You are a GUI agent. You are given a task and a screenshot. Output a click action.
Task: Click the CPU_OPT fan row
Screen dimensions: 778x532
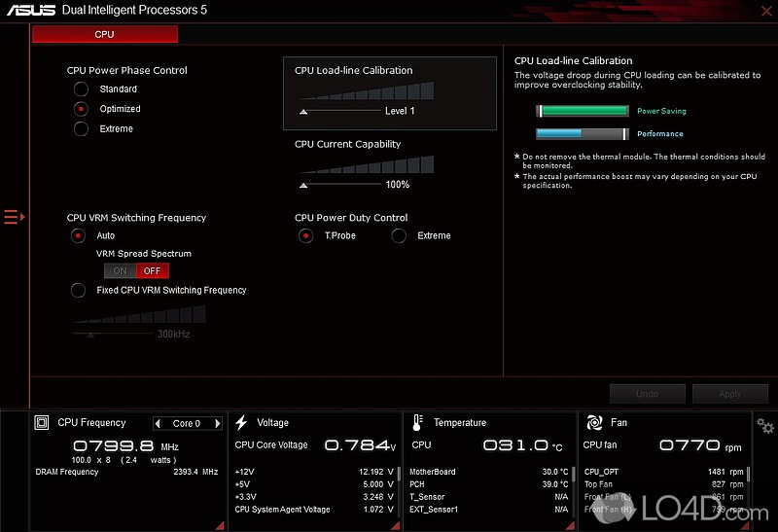point(664,472)
